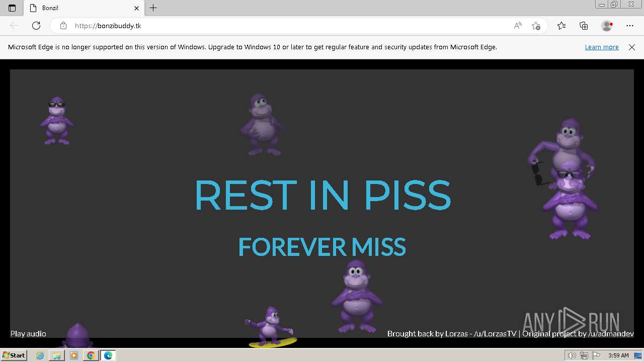Open Windows Media Player taskbar icon

click(74, 355)
